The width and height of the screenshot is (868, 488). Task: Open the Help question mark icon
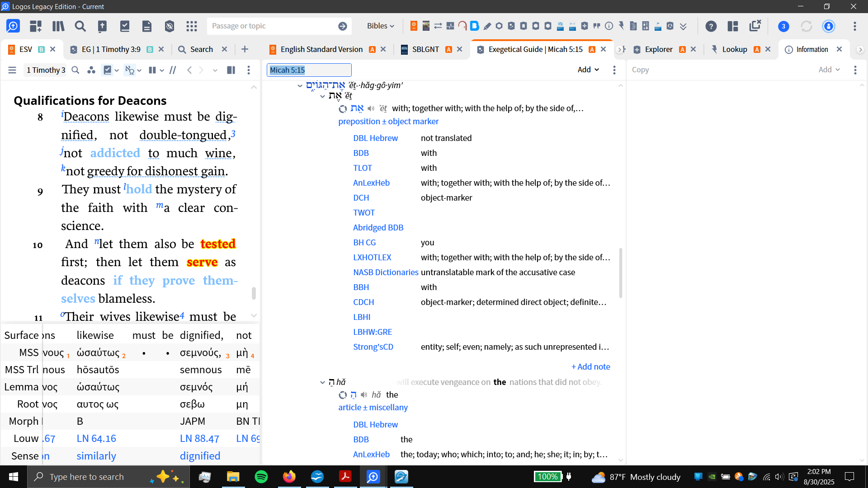pyautogui.click(x=711, y=26)
